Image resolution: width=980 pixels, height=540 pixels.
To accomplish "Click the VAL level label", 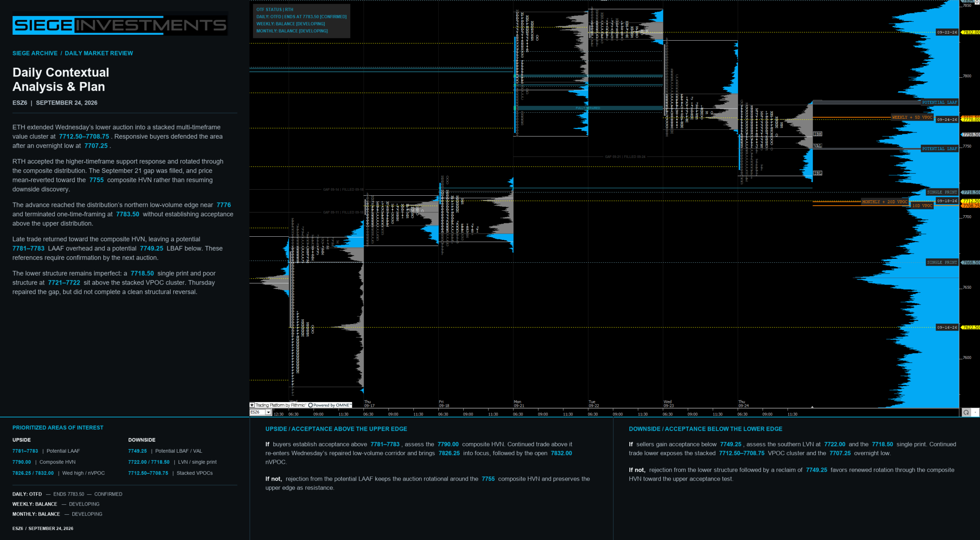I will 817,146.
